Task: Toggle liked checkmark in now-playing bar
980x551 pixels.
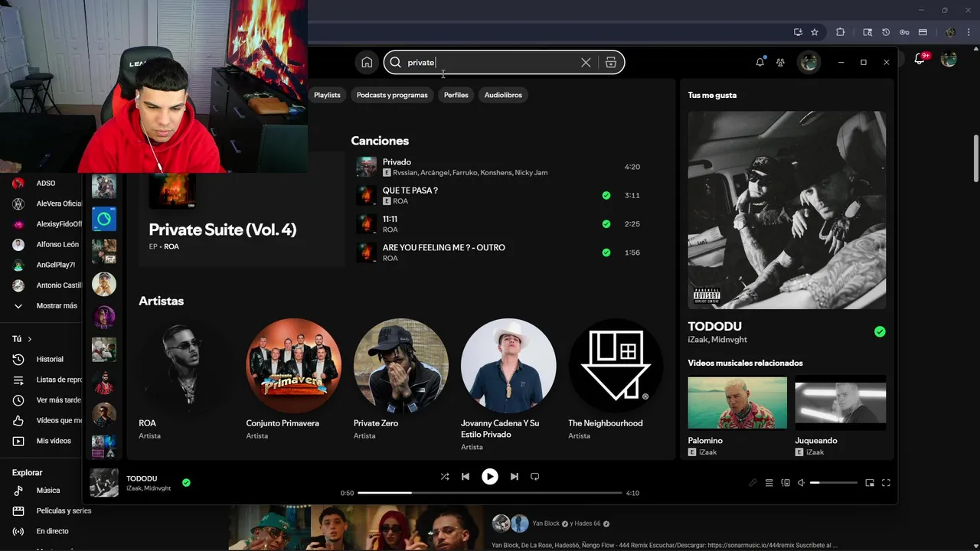Action: 186,483
